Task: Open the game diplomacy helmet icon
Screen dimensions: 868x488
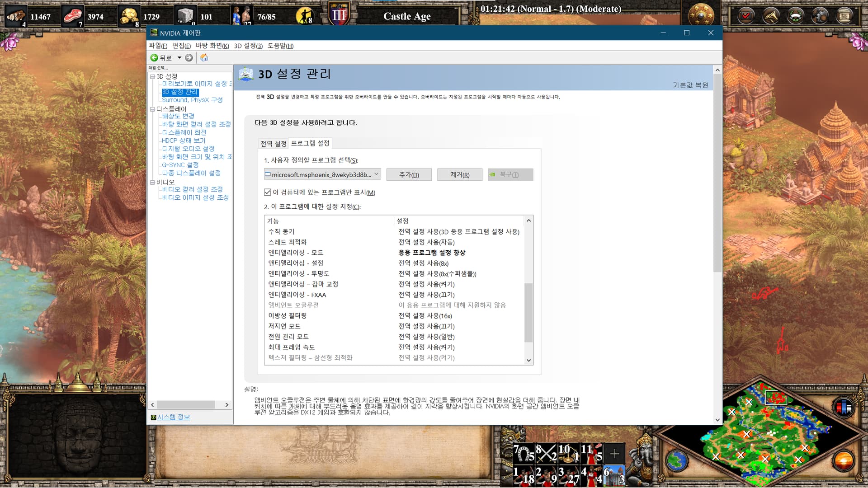Action: pos(795,16)
